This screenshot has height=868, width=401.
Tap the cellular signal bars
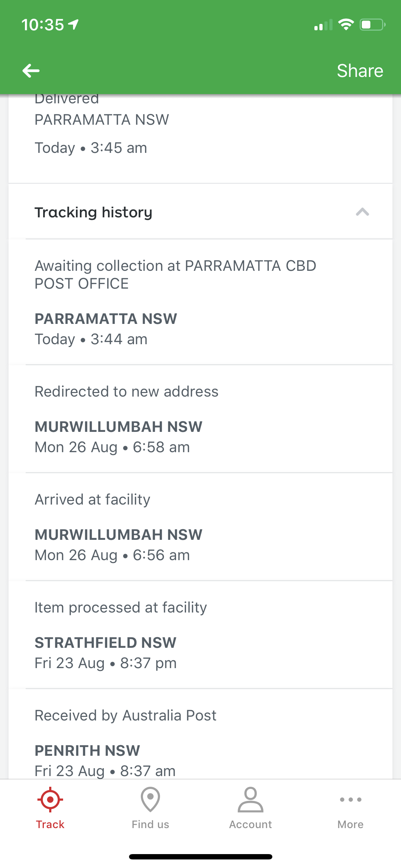pyautogui.click(x=323, y=25)
